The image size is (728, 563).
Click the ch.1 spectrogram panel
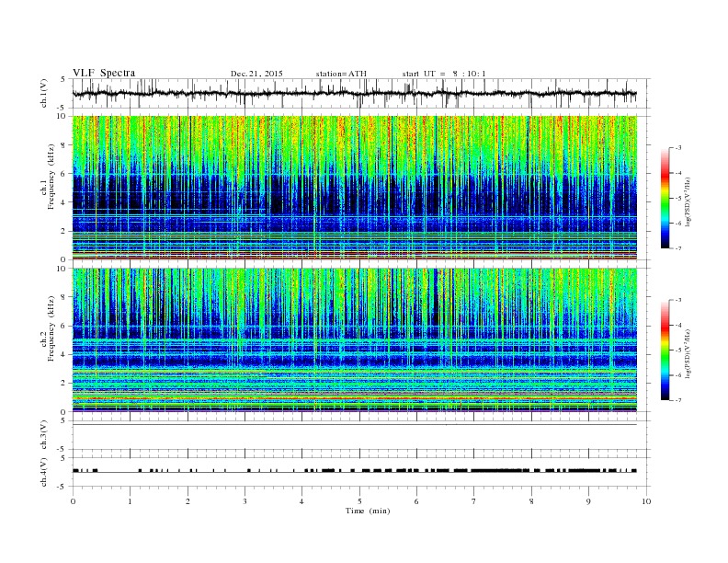point(355,188)
